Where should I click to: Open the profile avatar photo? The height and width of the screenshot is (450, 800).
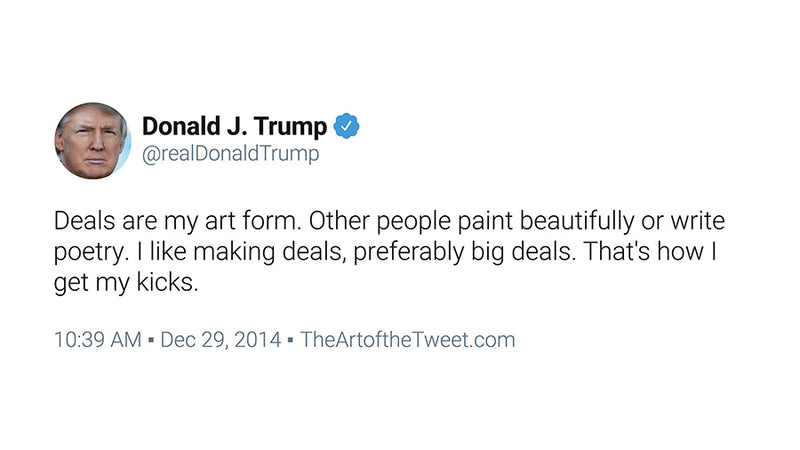pyautogui.click(x=92, y=141)
